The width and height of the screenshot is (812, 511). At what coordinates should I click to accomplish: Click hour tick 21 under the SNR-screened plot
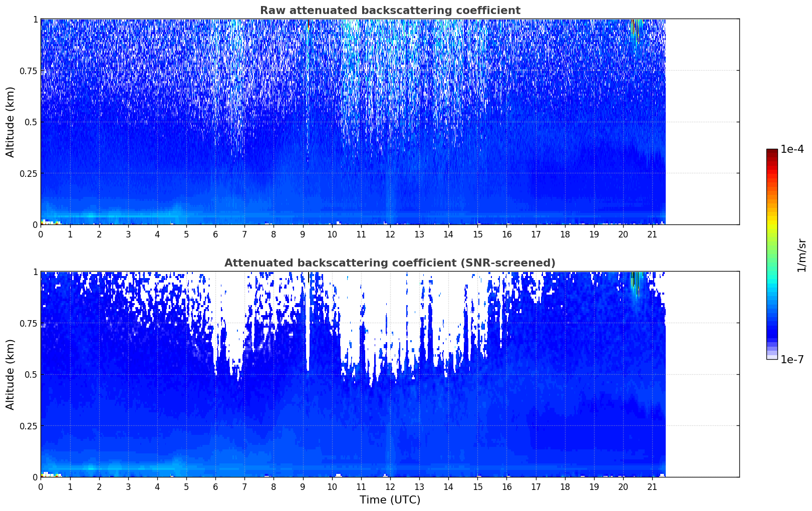[652, 486]
